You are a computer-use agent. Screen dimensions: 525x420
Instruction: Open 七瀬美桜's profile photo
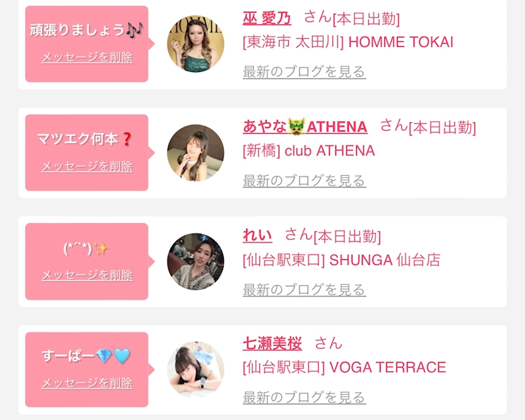(x=195, y=370)
